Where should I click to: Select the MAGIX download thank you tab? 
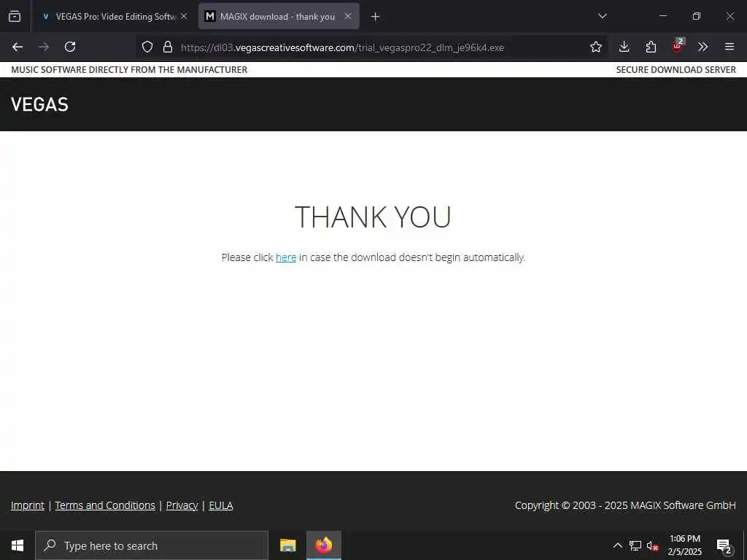click(279, 16)
